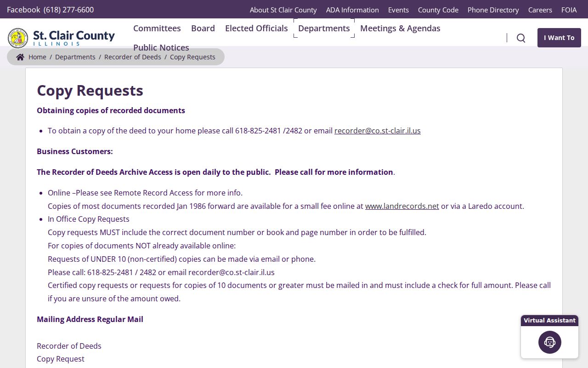
Task: Click the St. Clair County seal logo
Action: (18, 38)
